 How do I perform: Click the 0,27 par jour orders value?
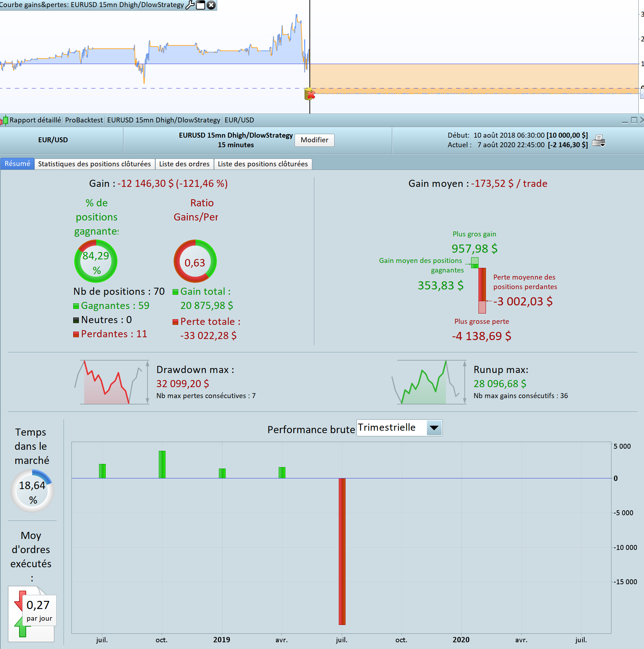(x=39, y=610)
